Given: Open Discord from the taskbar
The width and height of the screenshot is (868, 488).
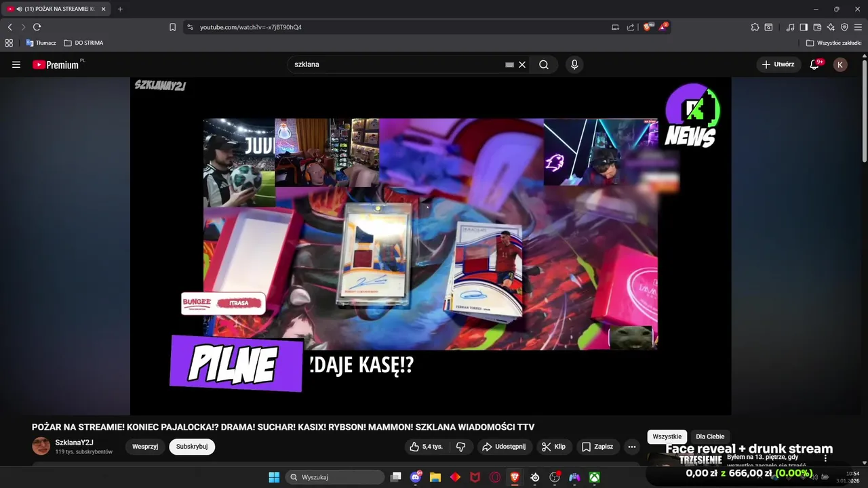Looking at the screenshot, I should pos(416,477).
